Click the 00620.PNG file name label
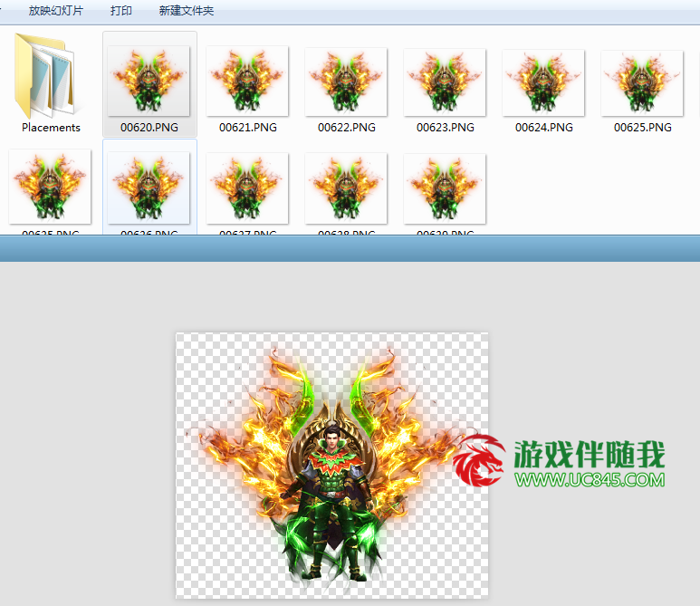Image resolution: width=700 pixels, height=606 pixels. pos(149,128)
